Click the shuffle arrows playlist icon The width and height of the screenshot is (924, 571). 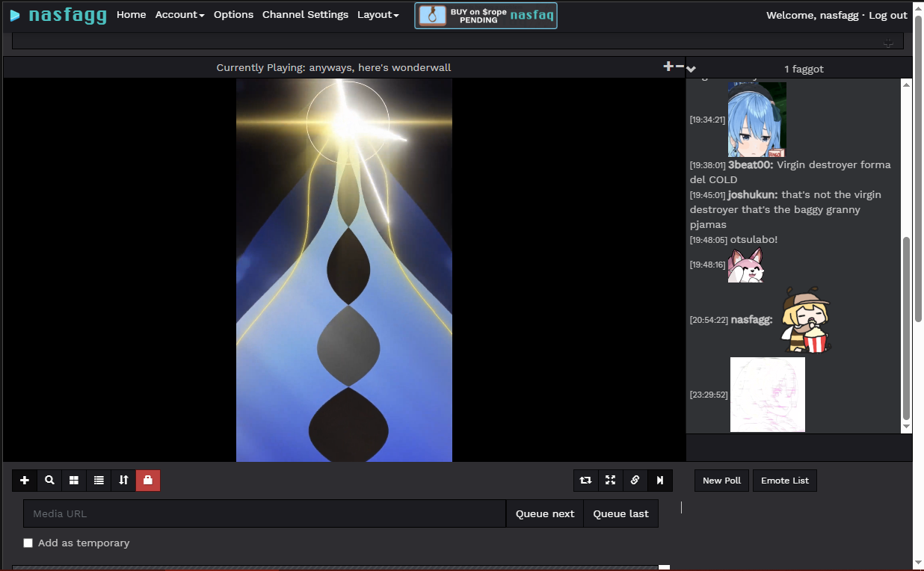[x=123, y=481]
